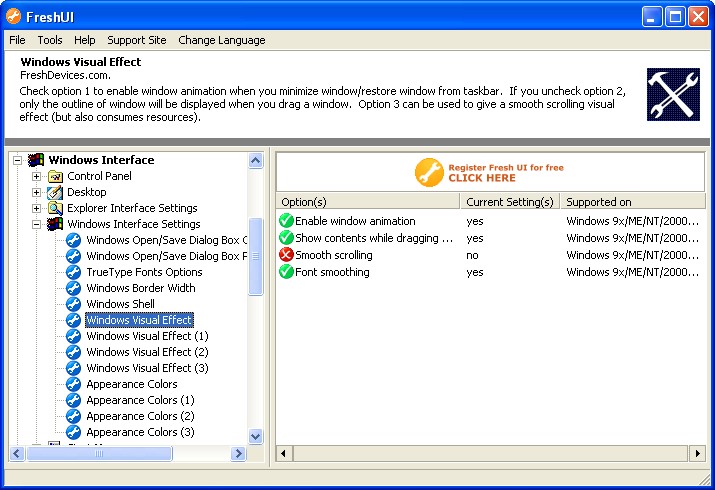Open the Change Language menu
This screenshot has width=715, height=490.
(222, 40)
